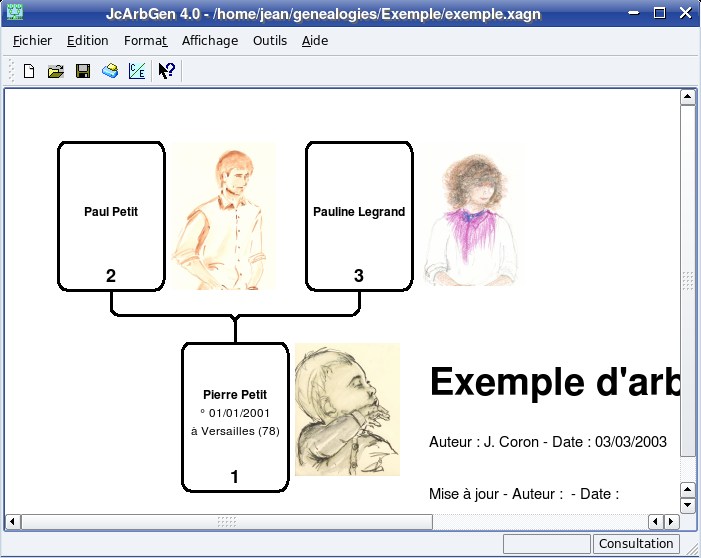Open the Affichage menu
The width and height of the screenshot is (701, 558).
click(x=210, y=41)
